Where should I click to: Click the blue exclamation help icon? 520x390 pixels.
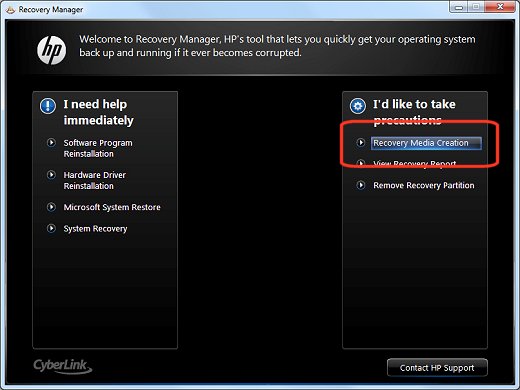tap(48, 106)
